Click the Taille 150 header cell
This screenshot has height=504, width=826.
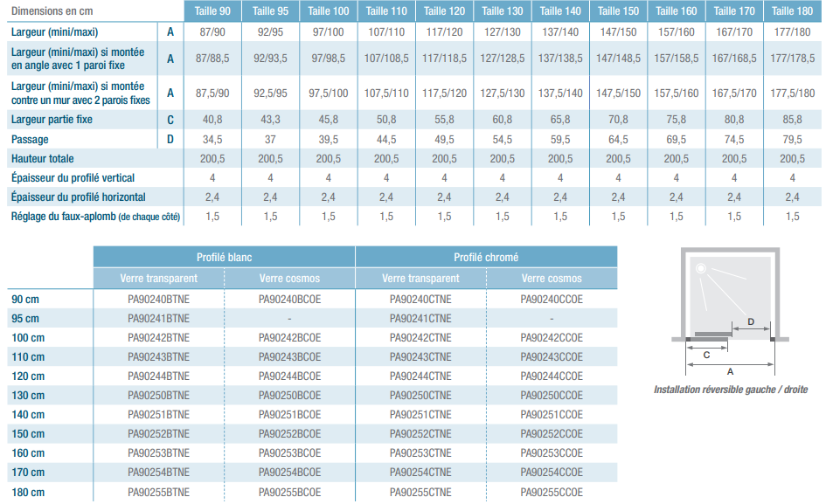pyautogui.click(x=618, y=11)
